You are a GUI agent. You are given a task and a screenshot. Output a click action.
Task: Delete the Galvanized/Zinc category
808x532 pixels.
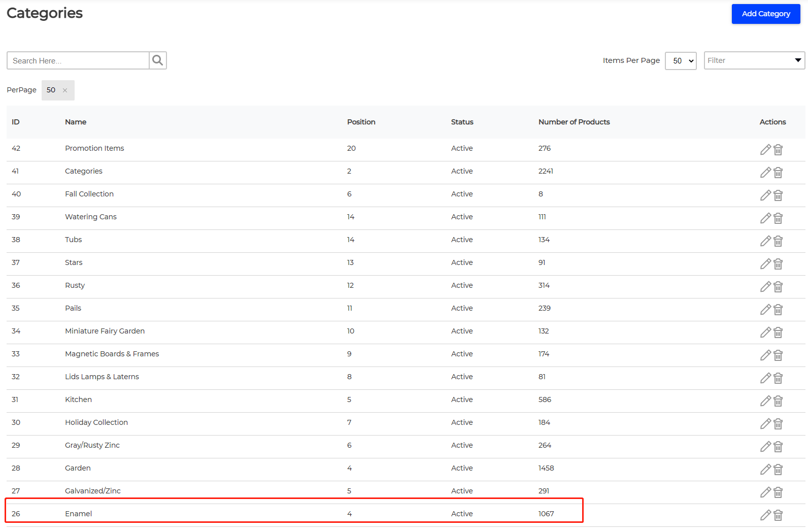pos(778,492)
